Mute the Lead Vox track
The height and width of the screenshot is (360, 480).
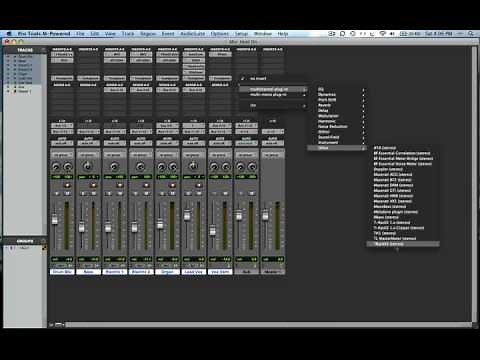tap(199, 193)
